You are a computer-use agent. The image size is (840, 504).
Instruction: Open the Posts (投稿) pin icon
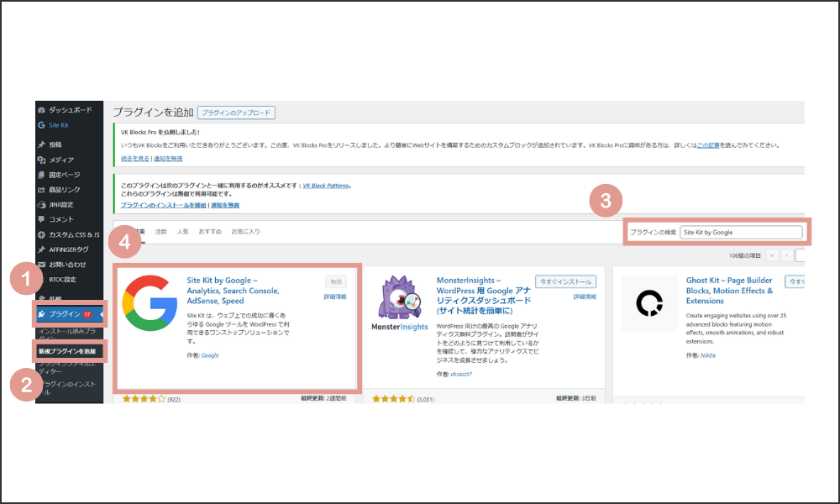click(x=41, y=144)
